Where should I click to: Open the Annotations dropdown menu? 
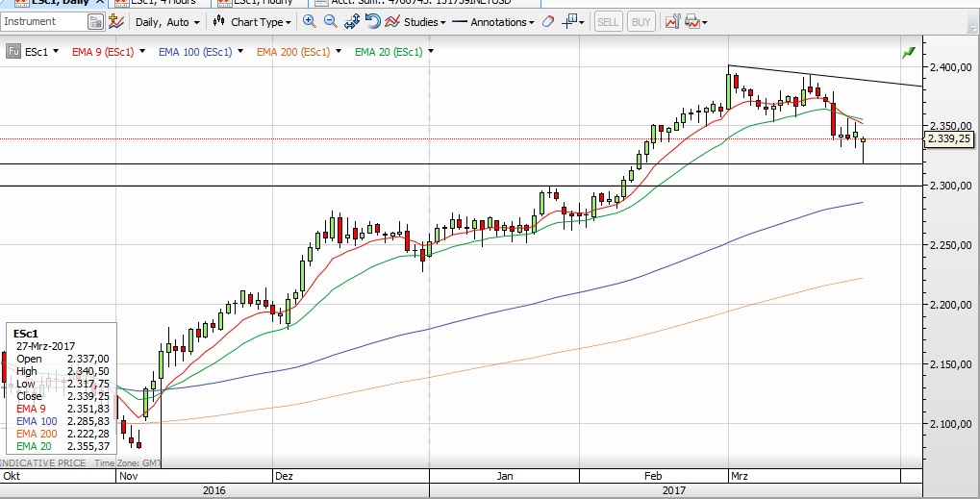493,22
